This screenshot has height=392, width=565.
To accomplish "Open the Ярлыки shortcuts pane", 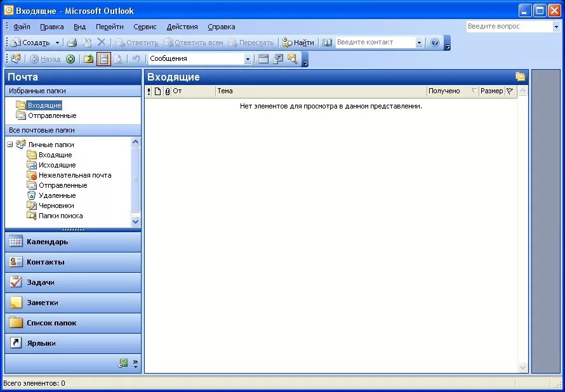I will click(x=73, y=343).
